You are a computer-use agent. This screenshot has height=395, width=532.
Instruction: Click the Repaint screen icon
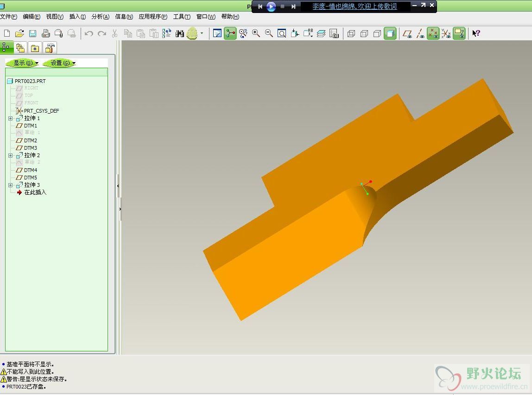[x=217, y=33]
